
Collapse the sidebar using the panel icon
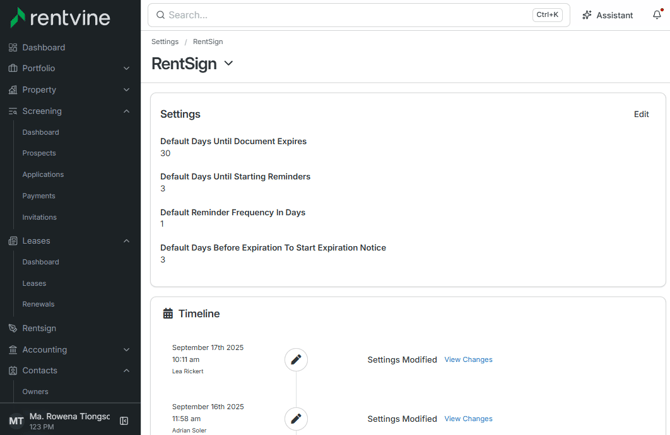[x=124, y=421]
